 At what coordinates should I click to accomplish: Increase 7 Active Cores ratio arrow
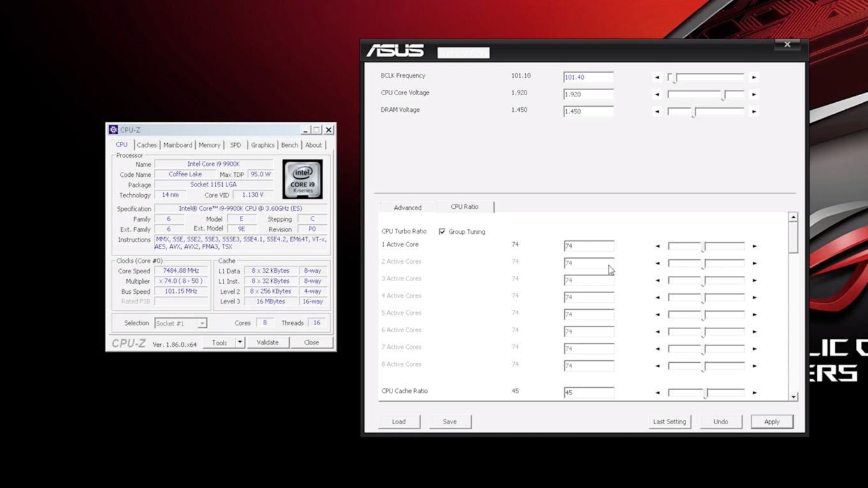[754, 349]
